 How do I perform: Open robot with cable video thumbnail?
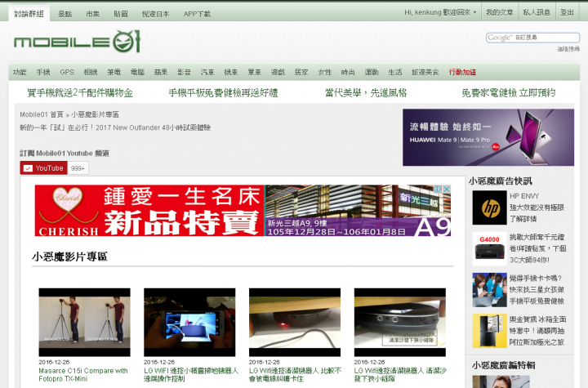pyautogui.click(x=295, y=323)
